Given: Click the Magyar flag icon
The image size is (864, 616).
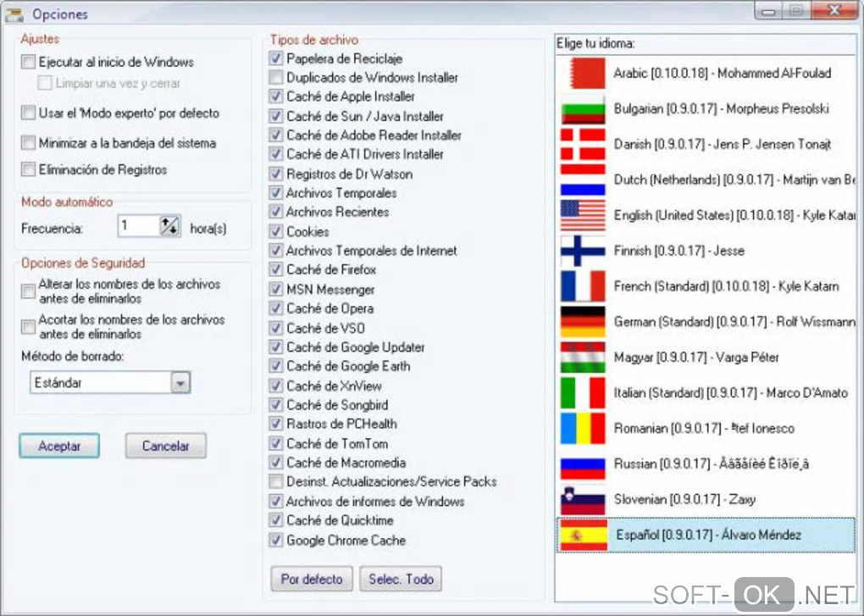Looking at the screenshot, I should click(583, 358).
